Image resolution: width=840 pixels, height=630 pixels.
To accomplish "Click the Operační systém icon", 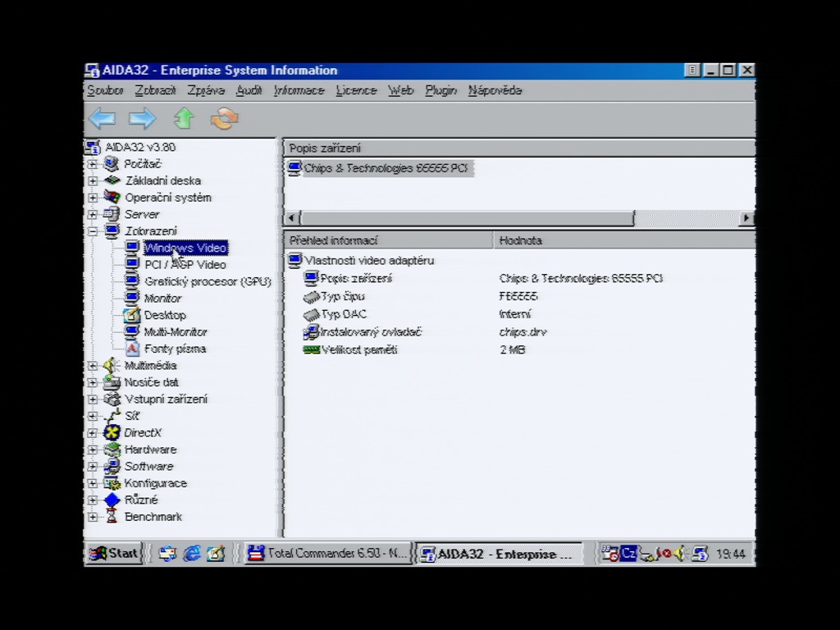I will 112,197.
